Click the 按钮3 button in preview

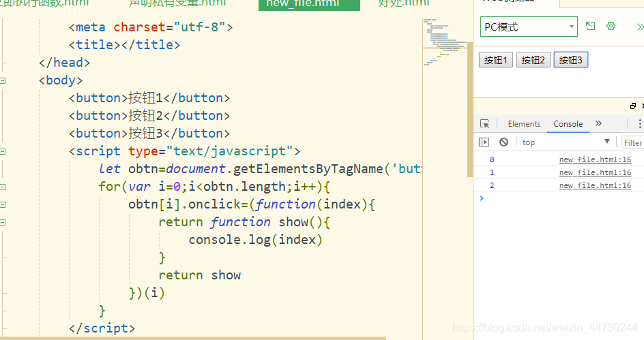tap(571, 60)
